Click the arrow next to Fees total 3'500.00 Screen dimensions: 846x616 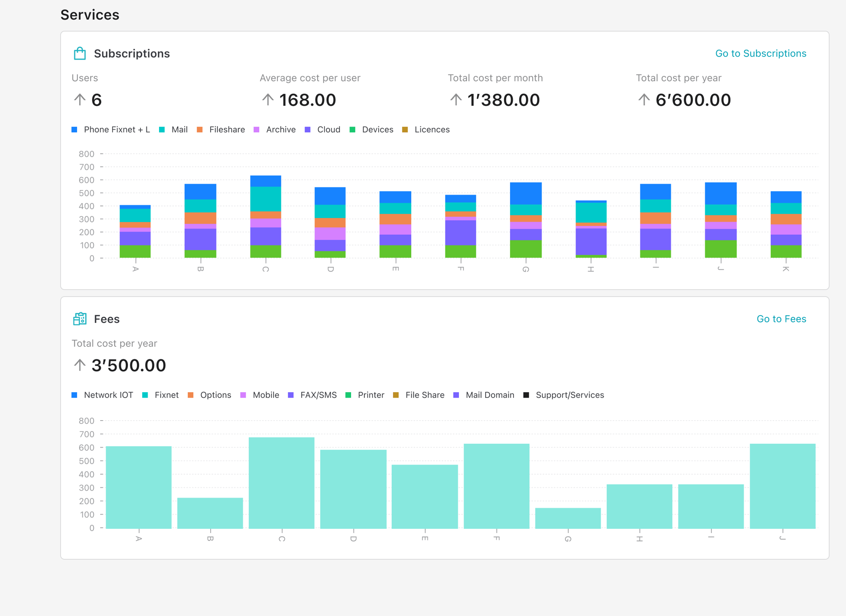80,365
